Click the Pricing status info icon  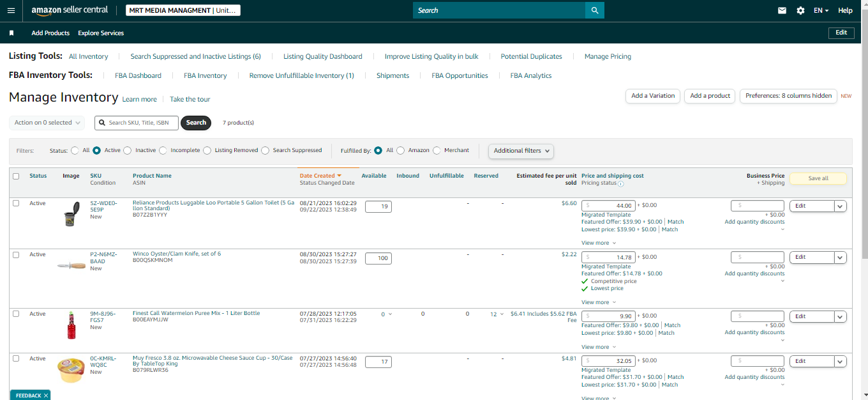[621, 183]
